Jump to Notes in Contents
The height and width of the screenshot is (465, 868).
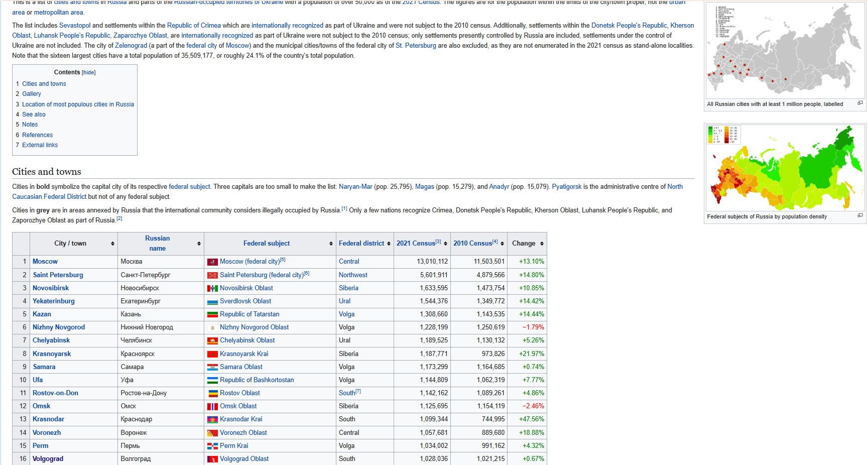click(30, 125)
